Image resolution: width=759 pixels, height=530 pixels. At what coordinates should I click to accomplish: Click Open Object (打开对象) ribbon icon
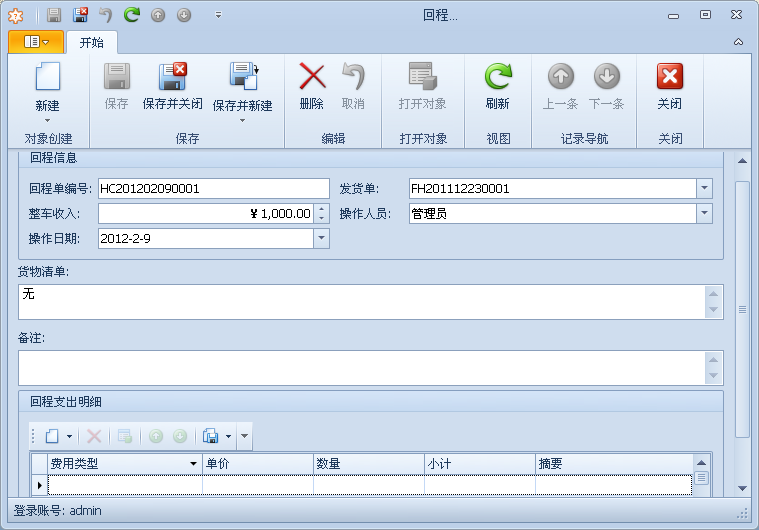tap(423, 76)
